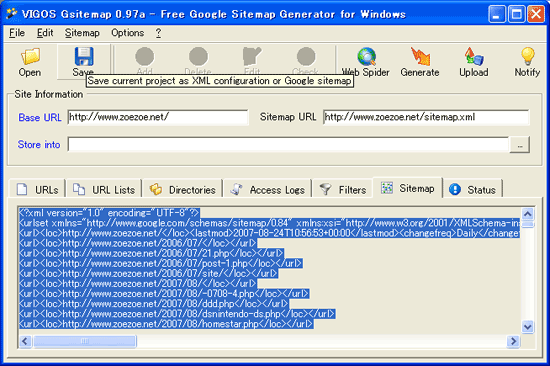
Task: Click the homestar.php URL line
Action: pos(166,324)
